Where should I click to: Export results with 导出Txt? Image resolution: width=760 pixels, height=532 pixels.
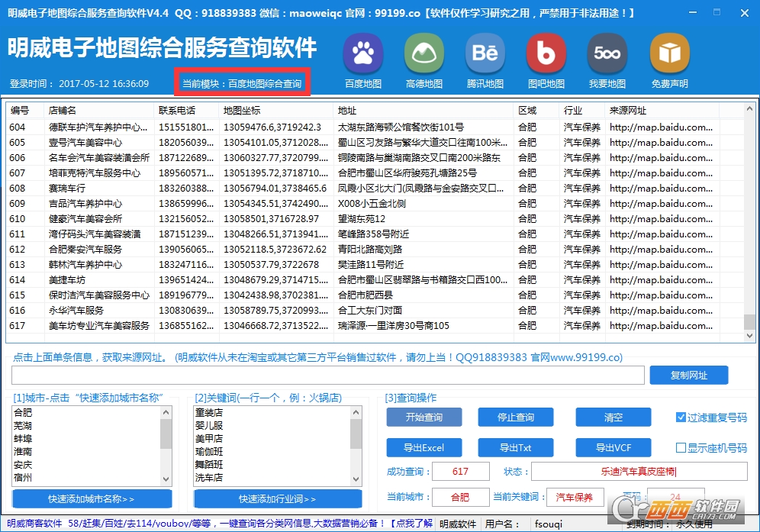(x=516, y=447)
